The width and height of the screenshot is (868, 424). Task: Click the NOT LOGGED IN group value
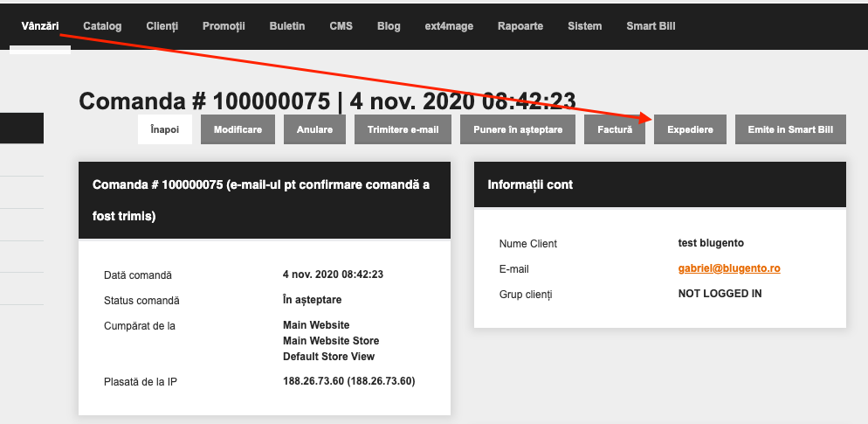[x=720, y=294]
